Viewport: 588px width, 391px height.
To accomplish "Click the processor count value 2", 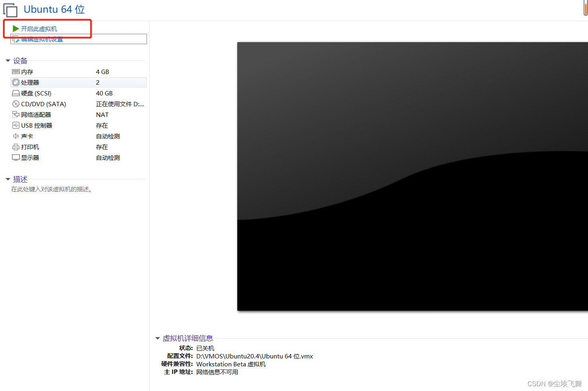I will coord(98,82).
